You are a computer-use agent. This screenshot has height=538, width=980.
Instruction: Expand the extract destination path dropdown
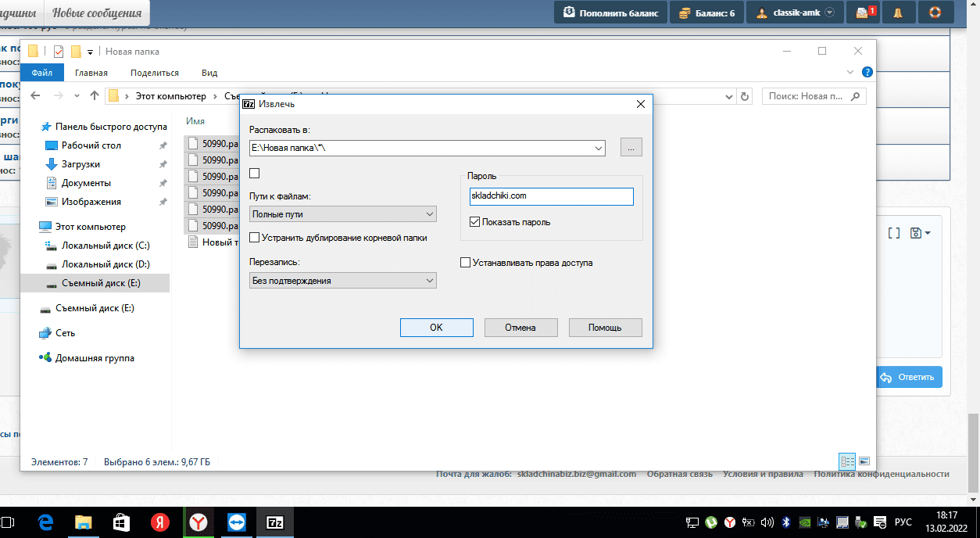(599, 148)
